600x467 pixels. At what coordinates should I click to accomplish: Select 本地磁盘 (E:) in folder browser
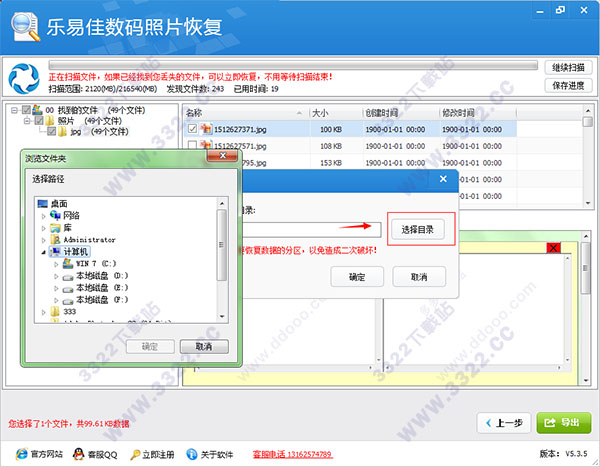[102, 288]
